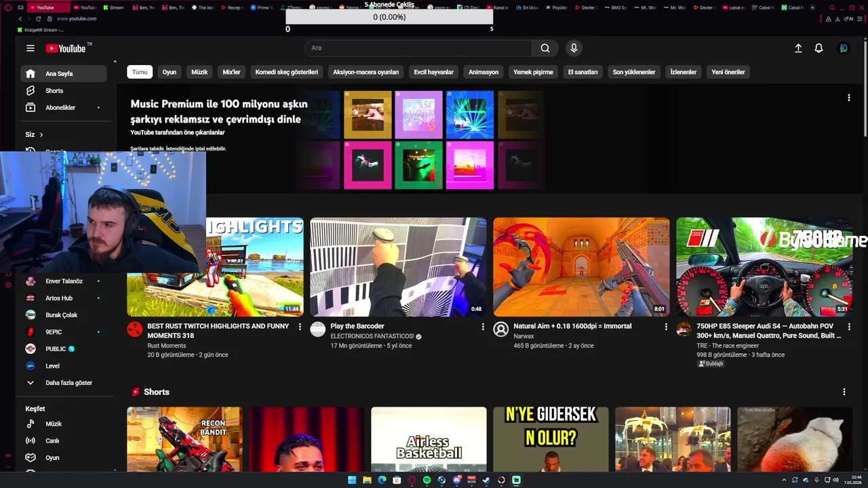This screenshot has height=488, width=868.
Task: Click the search magnifier button
Action: (x=545, y=48)
